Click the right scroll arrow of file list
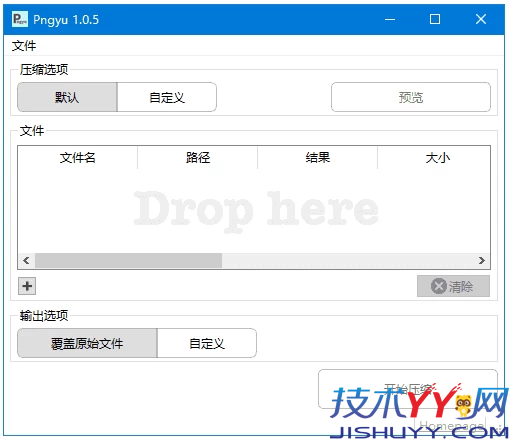This screenshot has height=440, width=510. click(x=482, y=260)
